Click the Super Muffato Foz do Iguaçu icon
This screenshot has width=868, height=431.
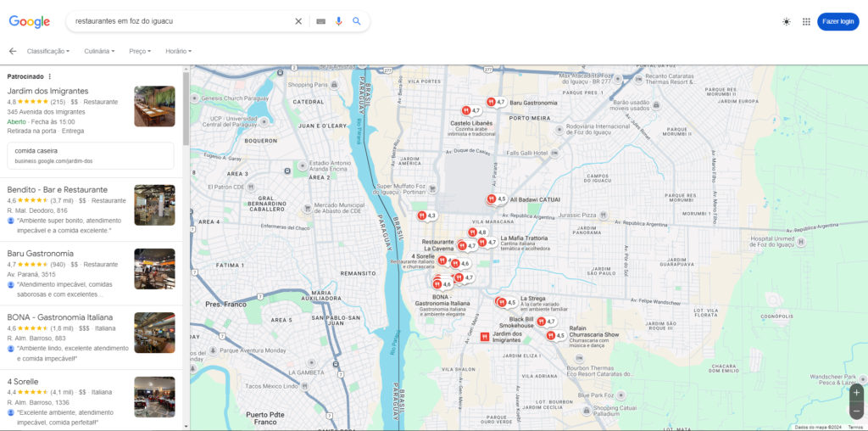pyautogui.click(x=433, y=189)
